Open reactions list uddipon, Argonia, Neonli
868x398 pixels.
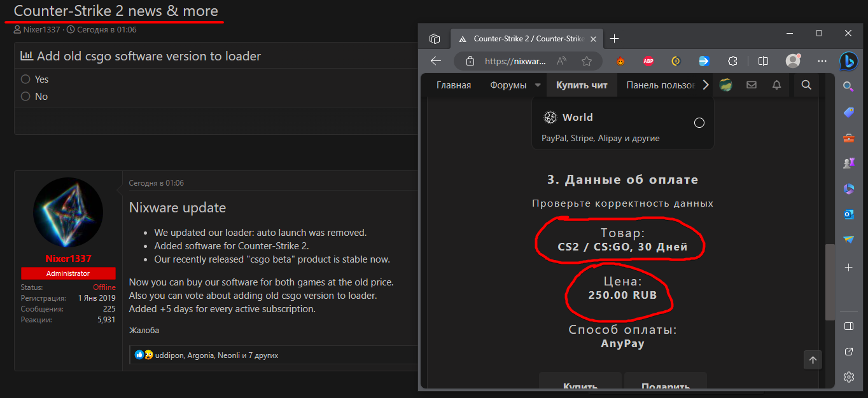tap(216, 355)
